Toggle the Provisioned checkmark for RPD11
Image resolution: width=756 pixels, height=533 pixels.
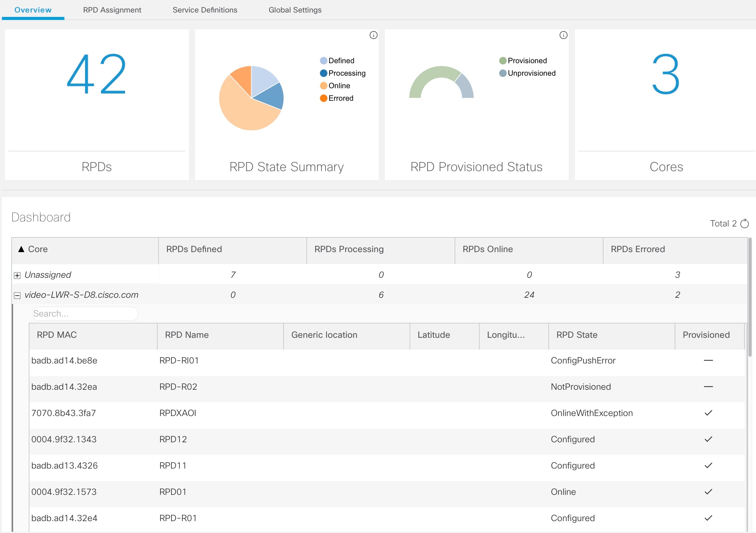tap(708, 465)
